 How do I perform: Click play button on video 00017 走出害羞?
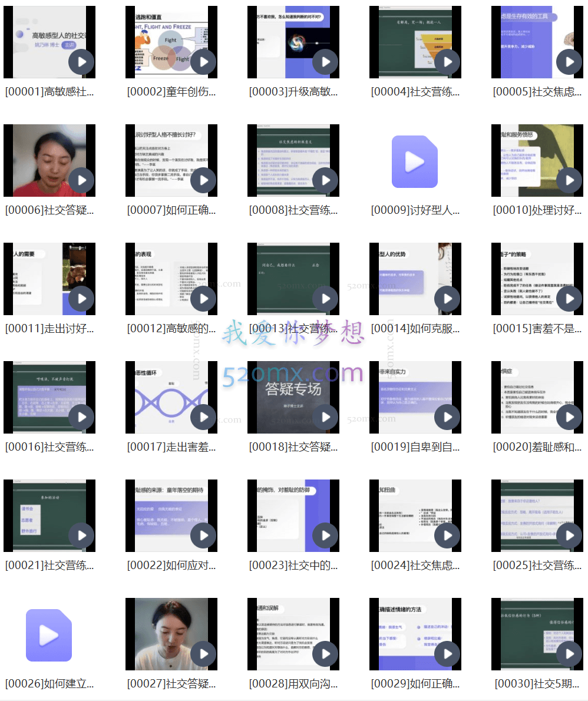pos(203,418)
